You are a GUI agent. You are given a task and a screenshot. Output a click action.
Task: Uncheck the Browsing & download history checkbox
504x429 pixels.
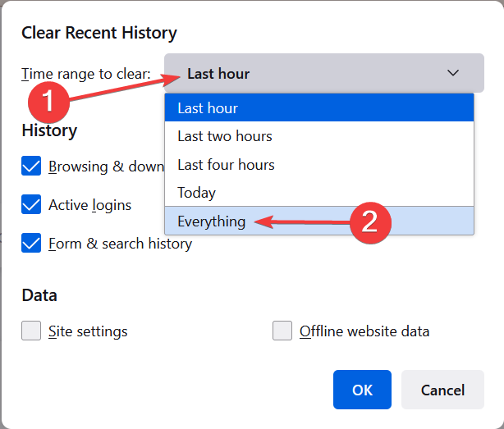click(x=32, y=167)
